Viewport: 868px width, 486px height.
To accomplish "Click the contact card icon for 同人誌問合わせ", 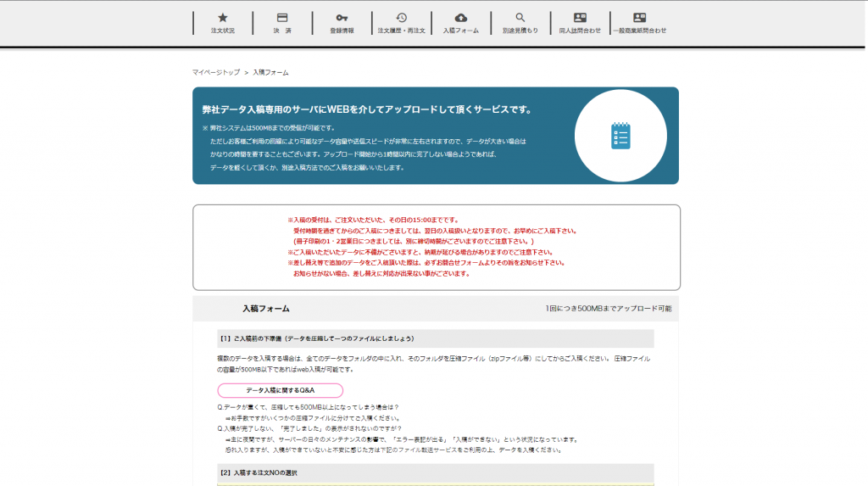I will (x=580, y=17).
